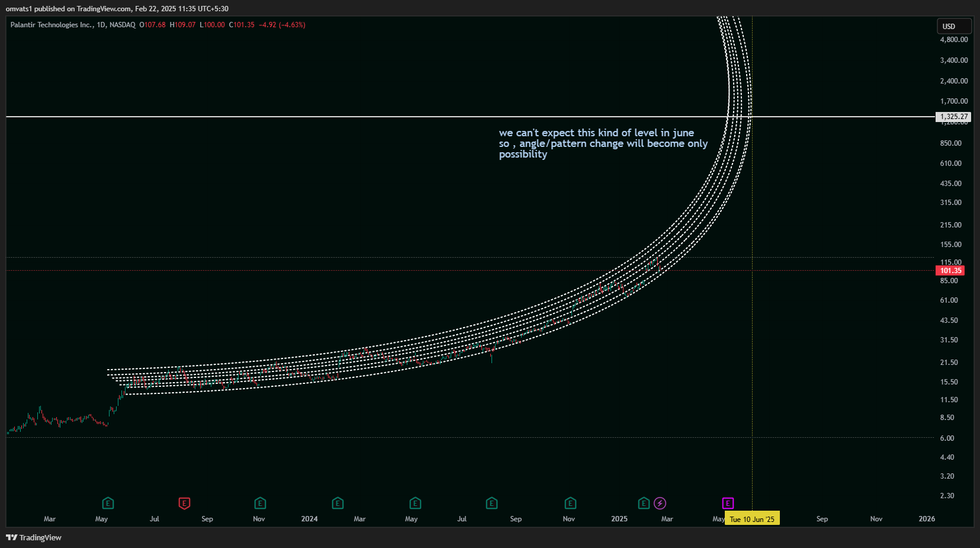Click green earnings marker above May 2024 label
This screenshot has height=548, width=980.
[415, 504]
